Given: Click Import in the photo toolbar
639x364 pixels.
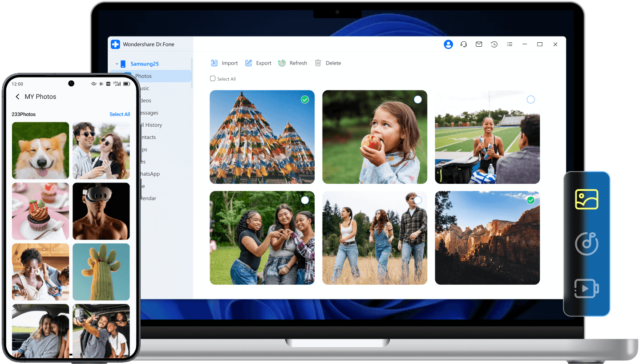Looking at the screenshot, I should point(224,63).
